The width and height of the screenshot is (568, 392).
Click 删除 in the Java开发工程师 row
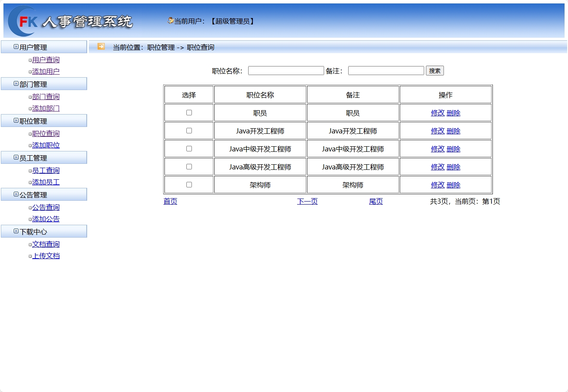pos(453,131)
